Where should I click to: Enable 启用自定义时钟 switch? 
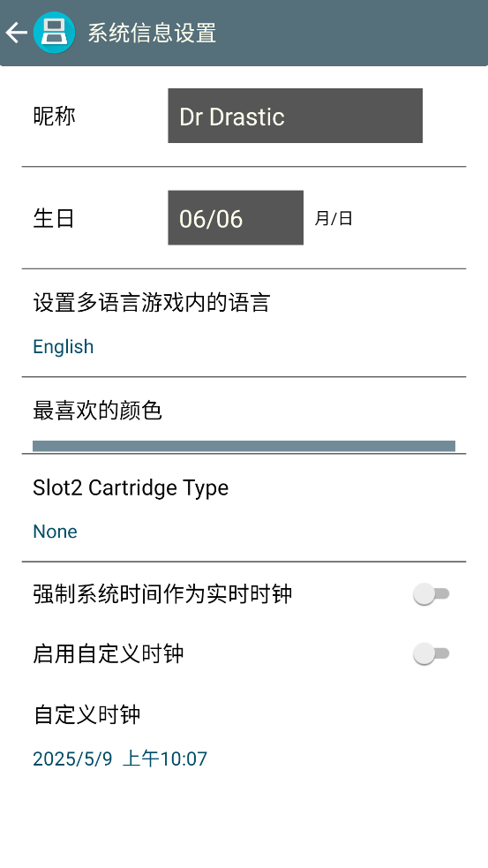[x=431, y=653]
